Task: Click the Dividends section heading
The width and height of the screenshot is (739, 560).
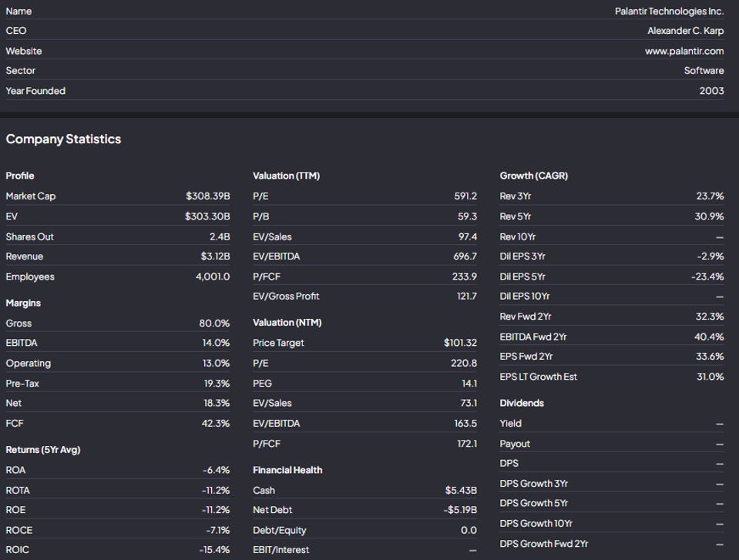Action: pos(522,403)
